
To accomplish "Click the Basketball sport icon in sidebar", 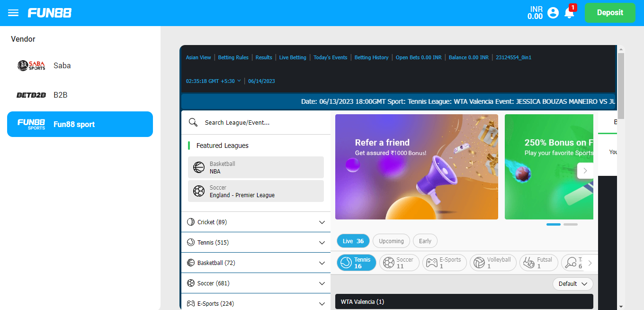I will pos(191,263).
